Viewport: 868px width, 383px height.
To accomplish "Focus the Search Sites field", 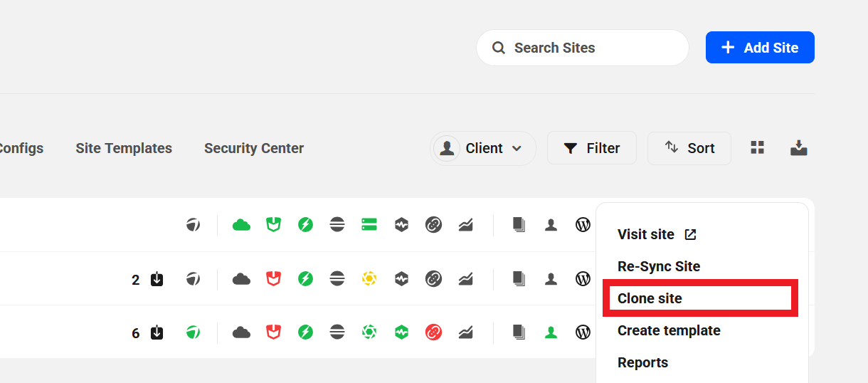I will point(583,48).
